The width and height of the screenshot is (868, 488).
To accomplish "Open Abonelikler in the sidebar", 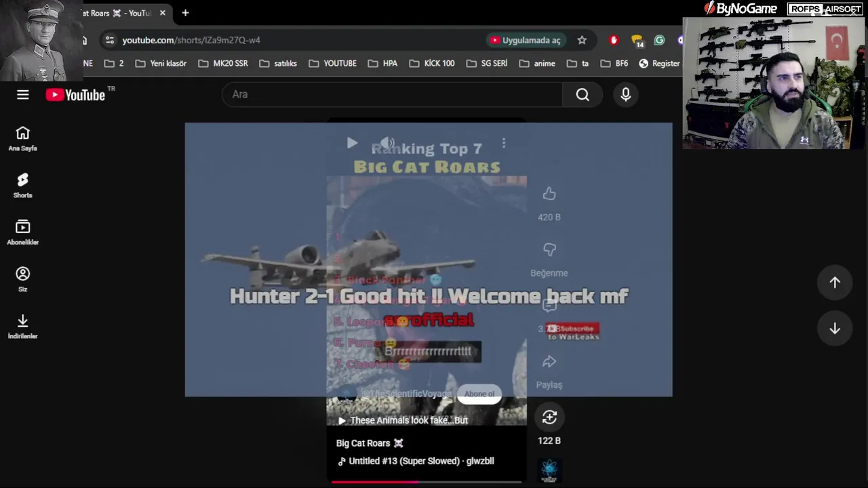I will pos(22,232).
